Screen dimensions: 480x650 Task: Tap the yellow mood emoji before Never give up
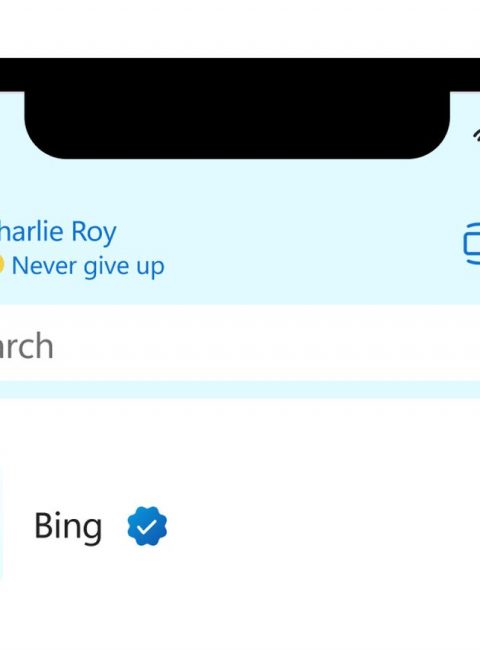coord(2,265)
